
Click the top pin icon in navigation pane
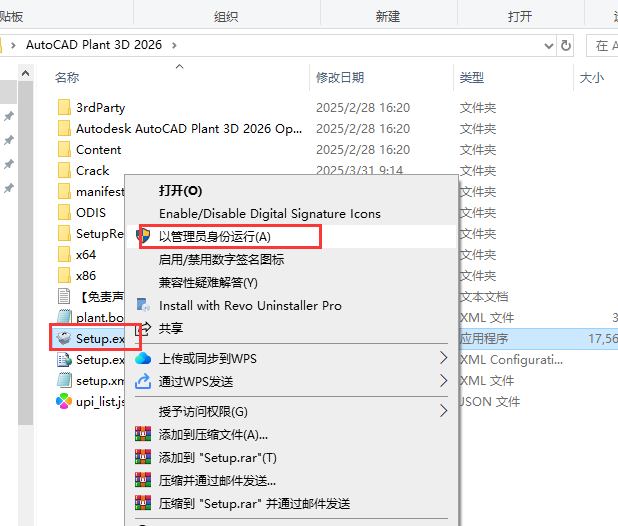tap(9, 116)
